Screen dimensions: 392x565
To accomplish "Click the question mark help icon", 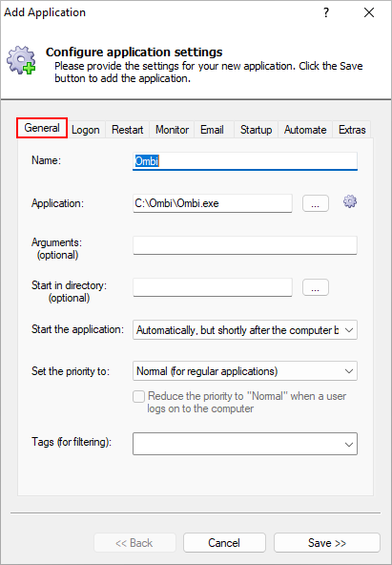I will coord(326,13).
